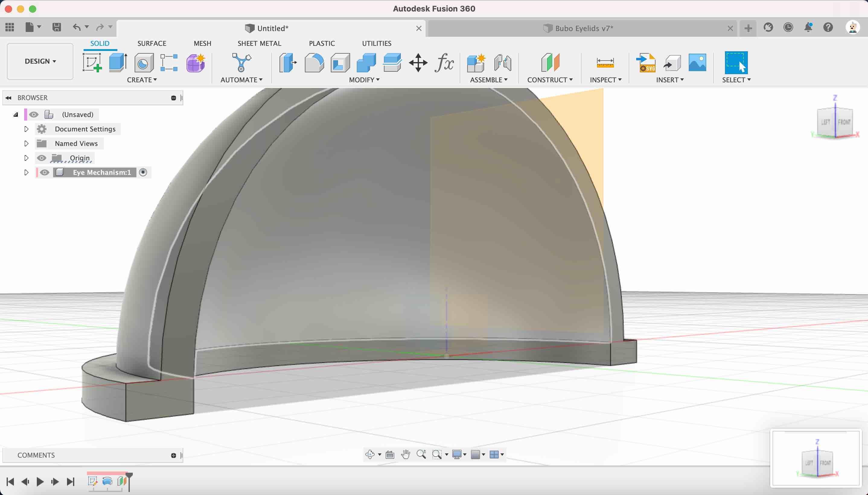Expand the Eye Mechanism:1 tree item
Image resolution: width=868 pixels, height=495 pixels.
[26, 172]
